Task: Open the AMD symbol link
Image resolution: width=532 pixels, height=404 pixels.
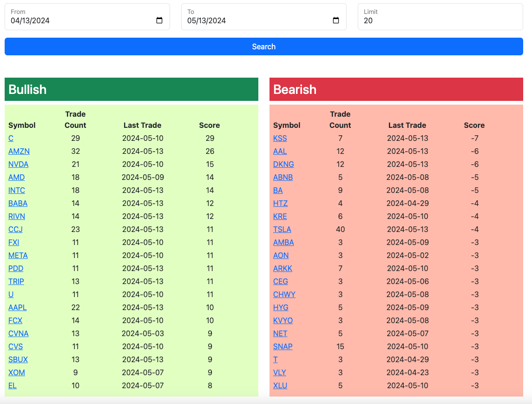Action: [x=17, y=178]
